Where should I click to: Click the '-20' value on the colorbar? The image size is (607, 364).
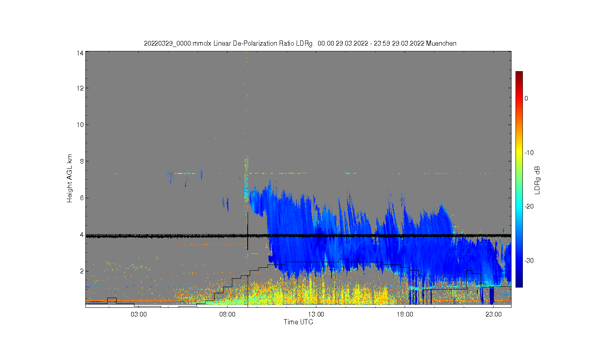point(529,206)
